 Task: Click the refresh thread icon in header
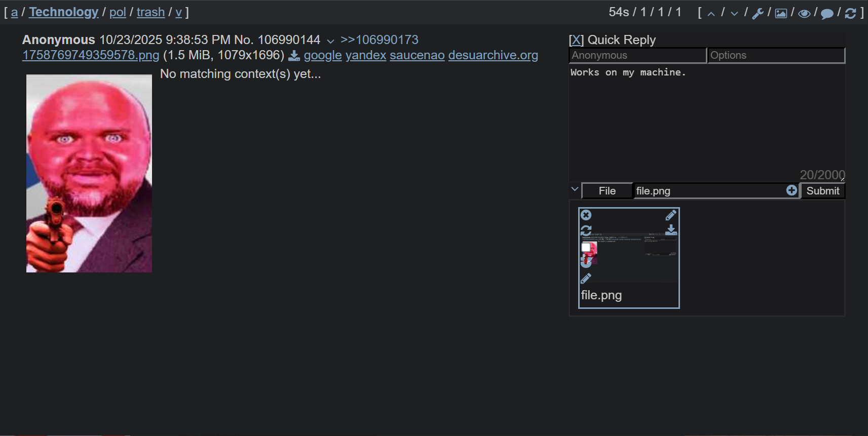coord(850,13)
